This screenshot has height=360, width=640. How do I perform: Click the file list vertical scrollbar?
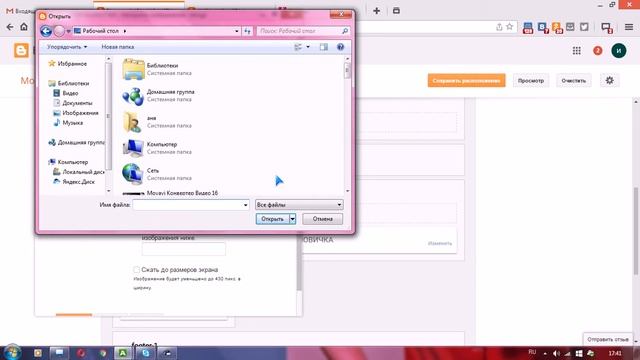347,70
